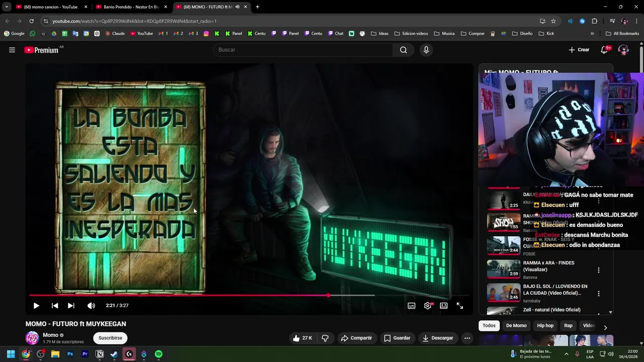Open BAJO EL SOL / LLOVIENDO EN LA CIUDAD thumbnail
Image resolution: width=644 pixels, height=362 pixels.
[504, 293]
